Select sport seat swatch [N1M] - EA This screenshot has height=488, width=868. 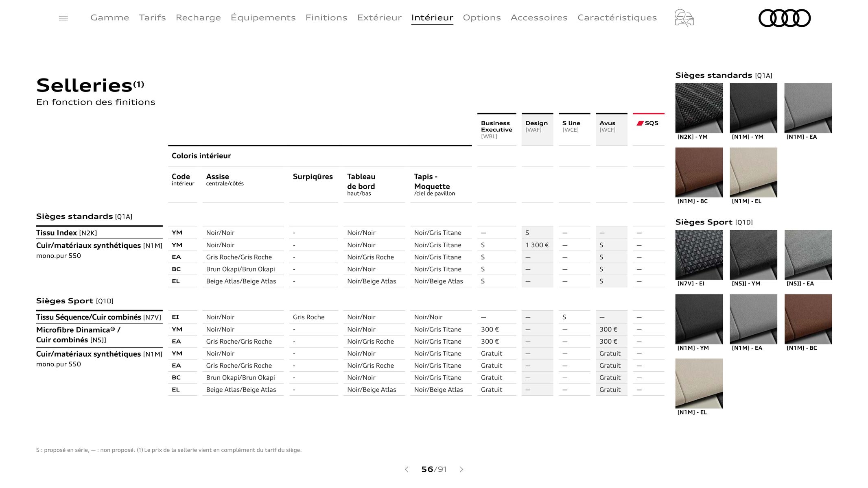753,319
